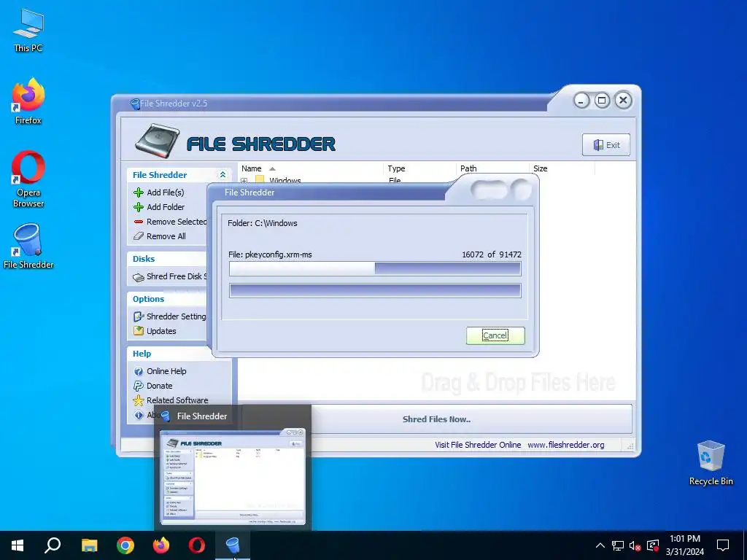The image size is (747, 560).
Task: Maximize the File Shredder v2.5 window
Action: [602, 101]
